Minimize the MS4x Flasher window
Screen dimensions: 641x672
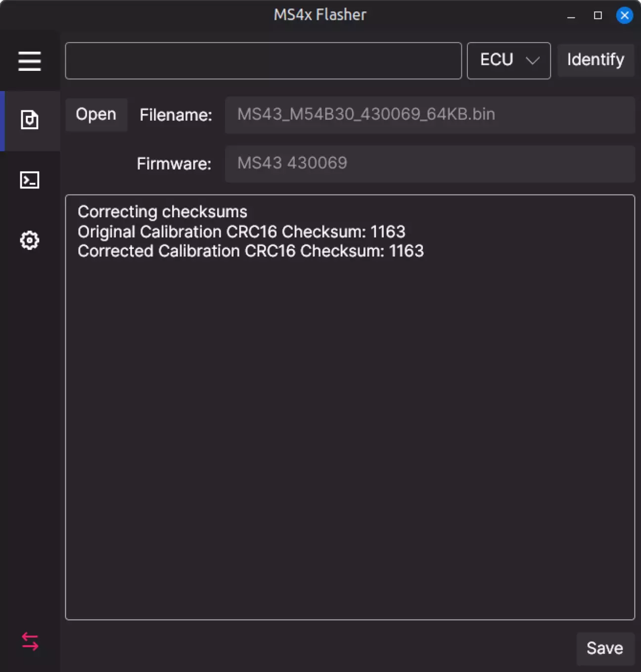[571, 16]
